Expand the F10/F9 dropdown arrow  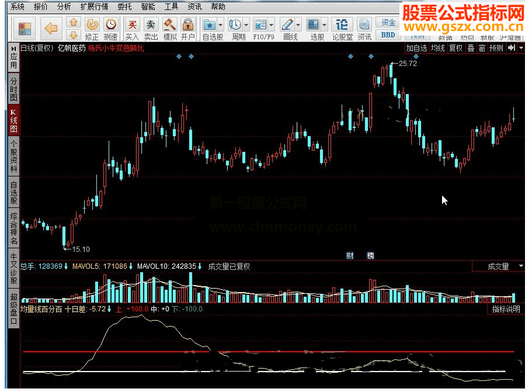pyautogui.click(x=272, y=25)
